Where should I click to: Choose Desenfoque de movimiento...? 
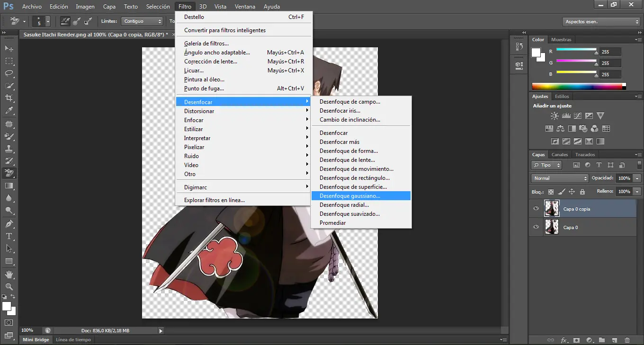coord(361,169)
